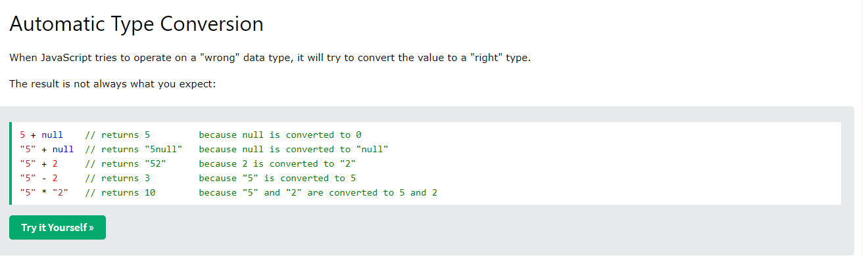Click the paragraph about "wrong" data type

pyautogui.click(x=270, y=58)
